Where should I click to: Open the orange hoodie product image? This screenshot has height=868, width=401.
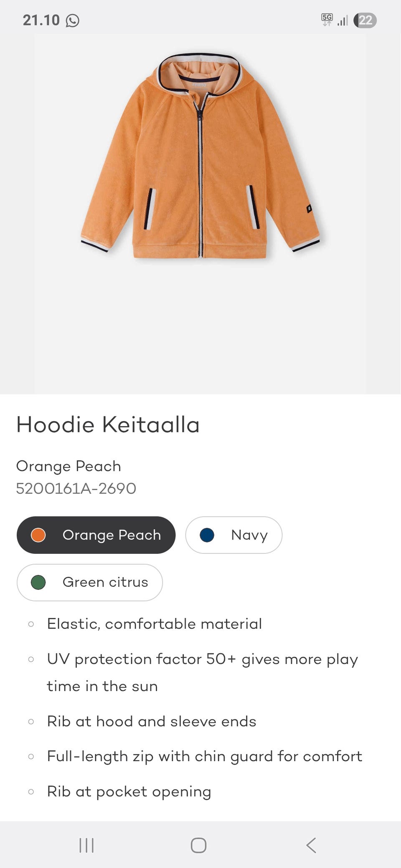coord(200,159)
